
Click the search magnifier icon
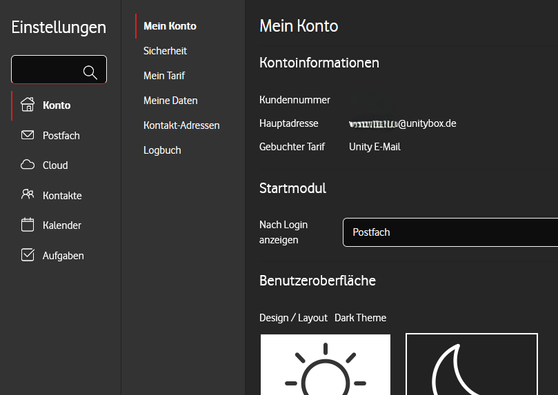[x=90, y=72]
